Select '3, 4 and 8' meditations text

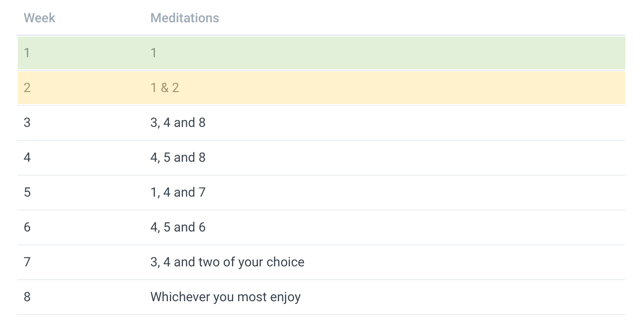(x=178, y=122)
